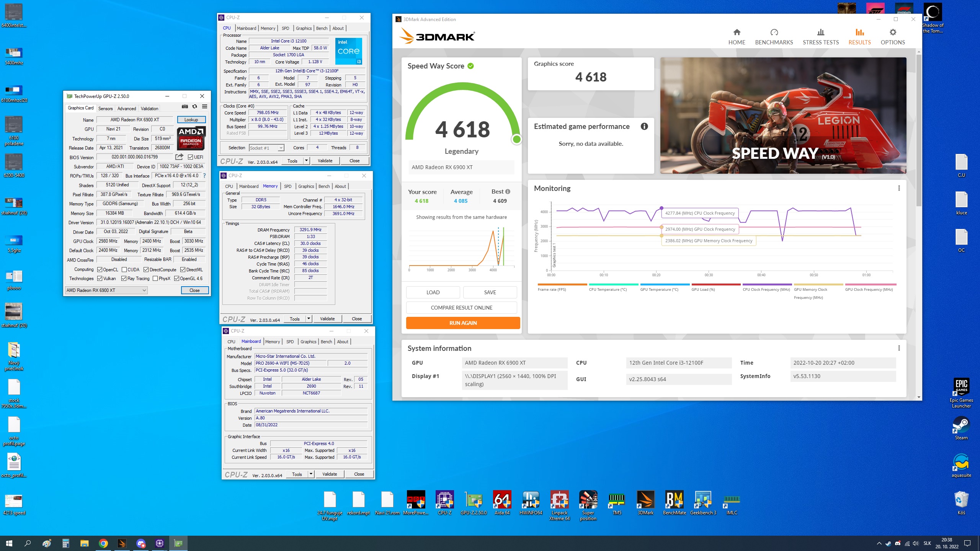Toggle the CUDA checkbox in GPU-Z

click(124, 270)
